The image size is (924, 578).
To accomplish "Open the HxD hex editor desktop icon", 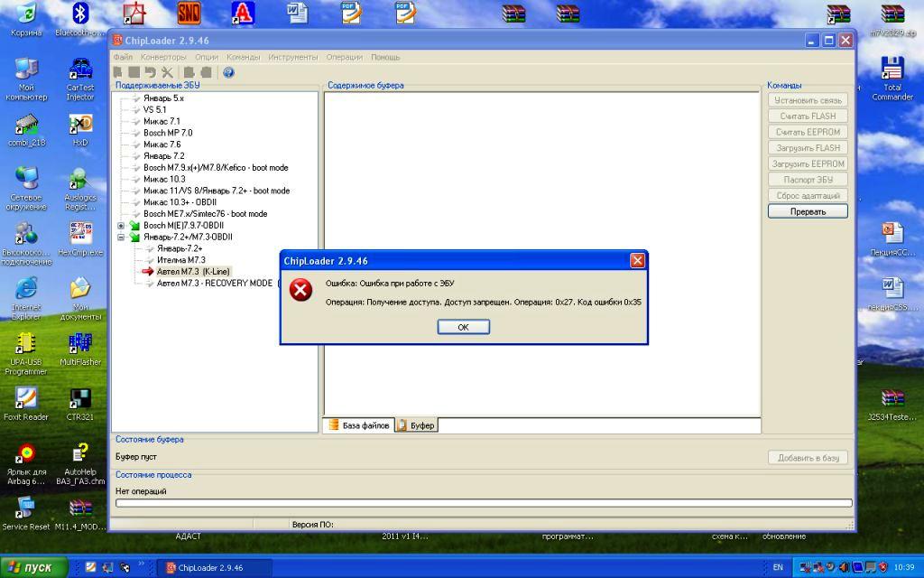I will tap(80, 125).
